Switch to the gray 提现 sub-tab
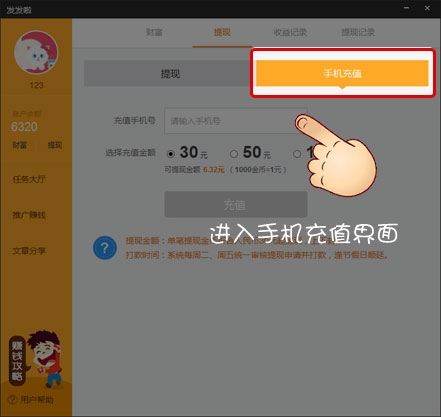 pos(170,73)
